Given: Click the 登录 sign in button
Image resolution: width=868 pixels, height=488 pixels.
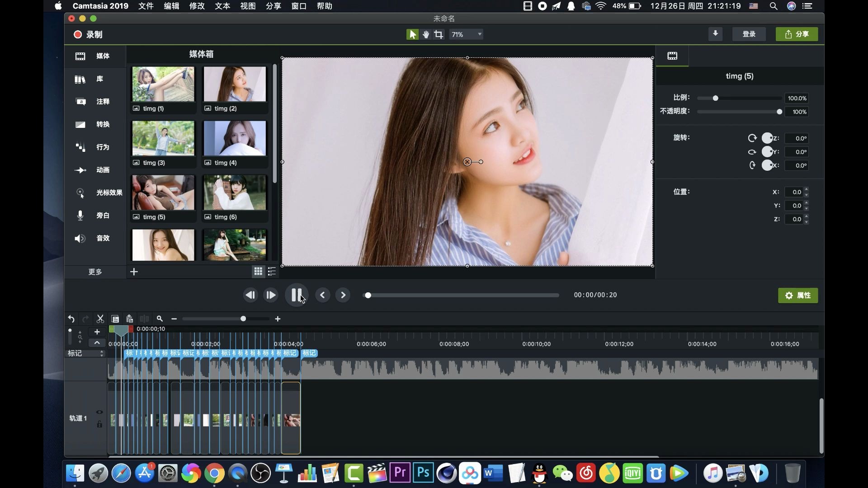Looking at the screenshot, I should pyautogui.click(x=749, y=34).
